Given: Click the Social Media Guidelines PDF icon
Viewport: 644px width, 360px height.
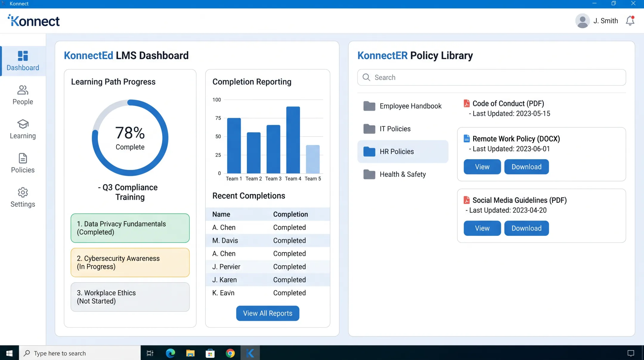Looking at the screenshot, I should point(467,200).
